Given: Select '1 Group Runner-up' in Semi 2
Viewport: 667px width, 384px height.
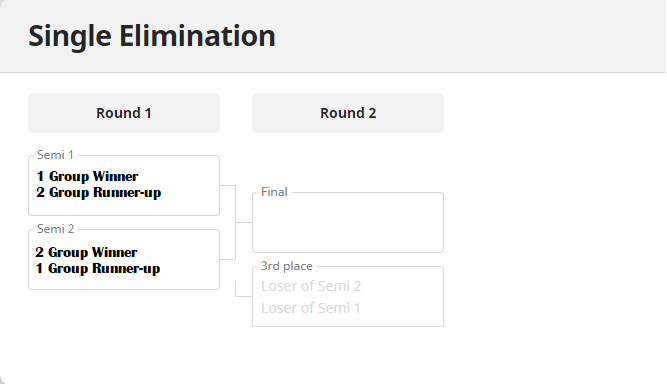Looking at the screenshot, I should (x=98, y=268).
